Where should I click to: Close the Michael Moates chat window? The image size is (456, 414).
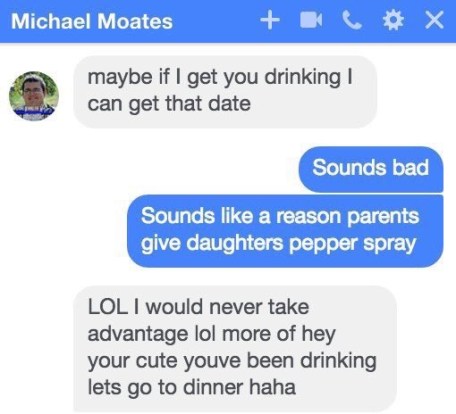(x=434, y=20)
